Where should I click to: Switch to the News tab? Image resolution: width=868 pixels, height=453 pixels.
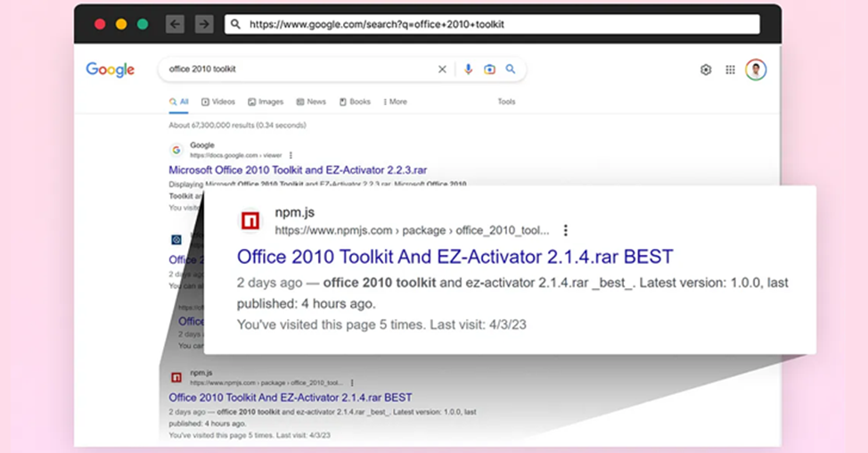tap(311, 102)
